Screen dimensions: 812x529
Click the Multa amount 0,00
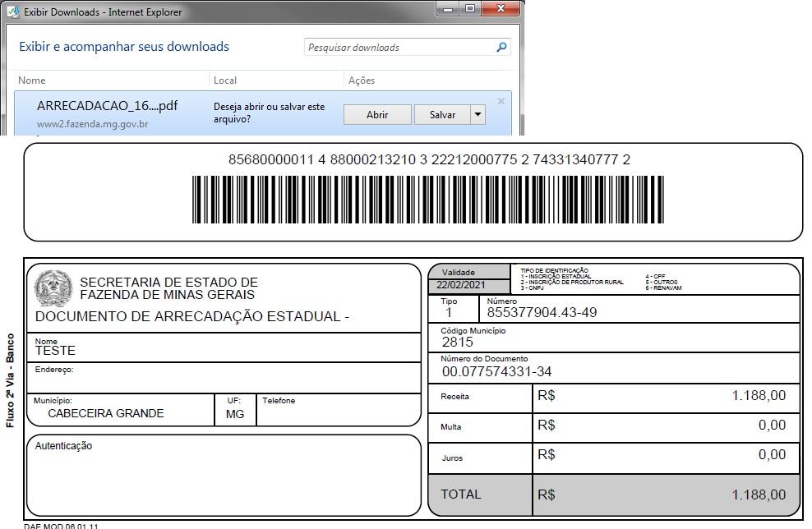pyautogui.click(x=772, y=425)
